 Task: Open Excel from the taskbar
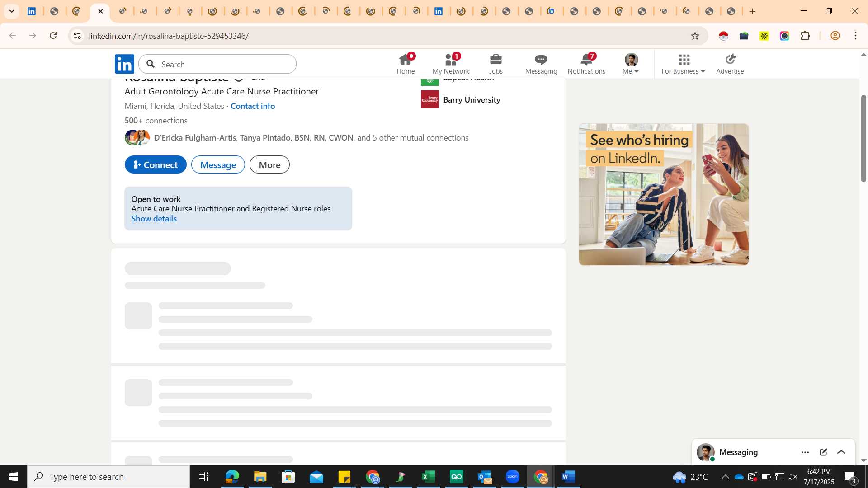coord(428,477)
